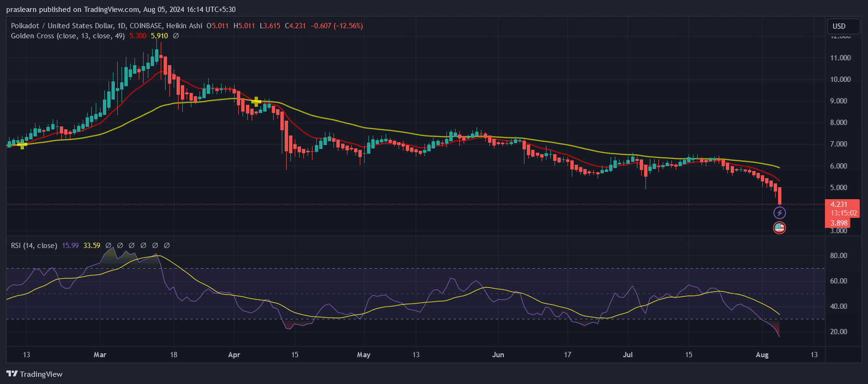Click the 3.898 price label

point(839,223)
